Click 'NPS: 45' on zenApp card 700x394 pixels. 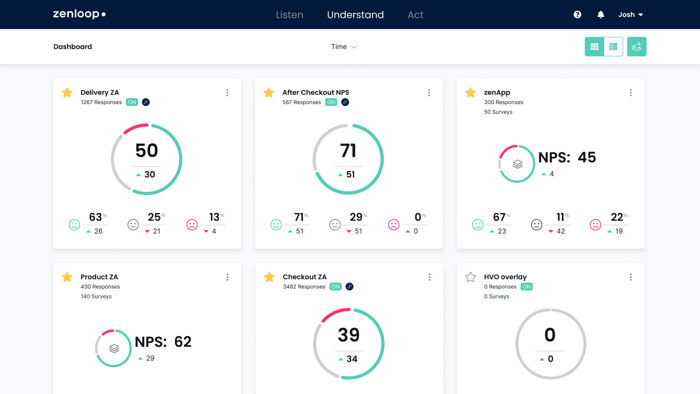pos(567,157)
